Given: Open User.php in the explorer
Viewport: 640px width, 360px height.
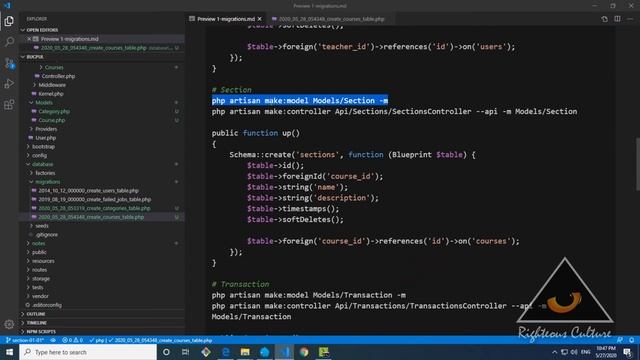Looking at the screenshot, I should click(x=45, y=138).
